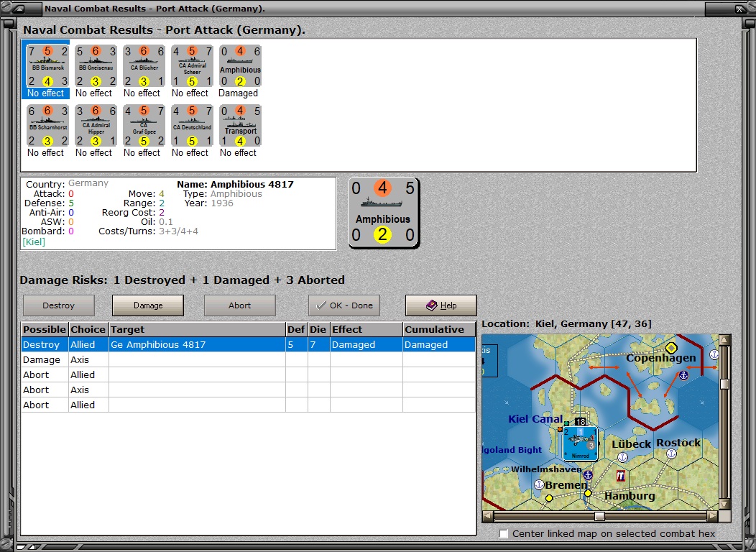Screen dimensions: 756x552
Task: Click the Damaged label under Amphibious counter
Action: coord(238,93)
